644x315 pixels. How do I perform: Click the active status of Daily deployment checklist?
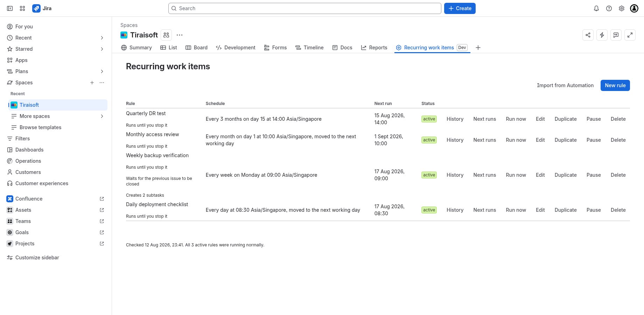tap(429, 210)
